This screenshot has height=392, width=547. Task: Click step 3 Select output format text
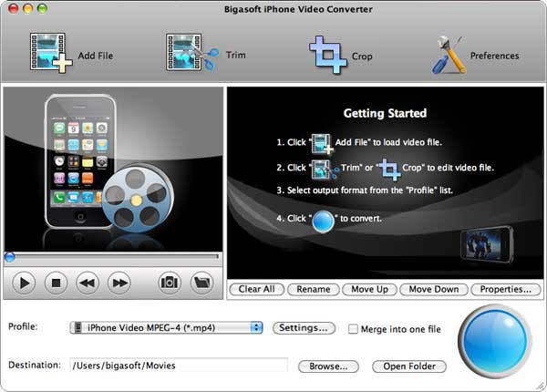(x=365, y=191)
